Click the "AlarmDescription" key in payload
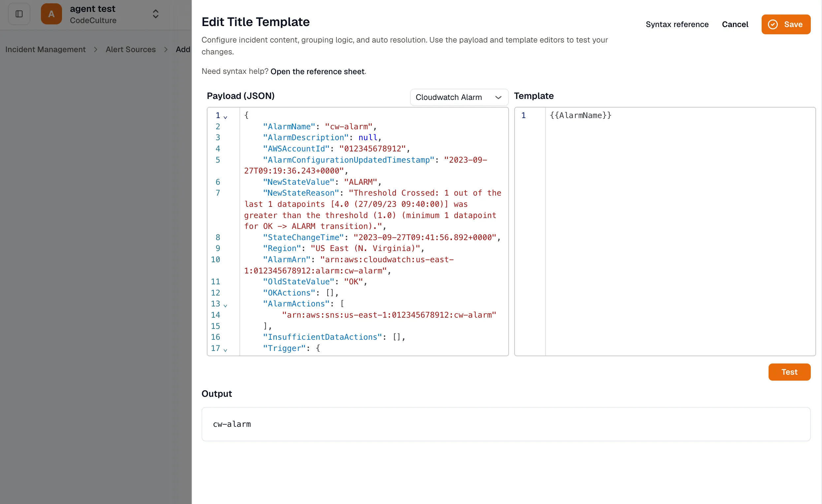This screenshot has height=504, width=822. 305,138
